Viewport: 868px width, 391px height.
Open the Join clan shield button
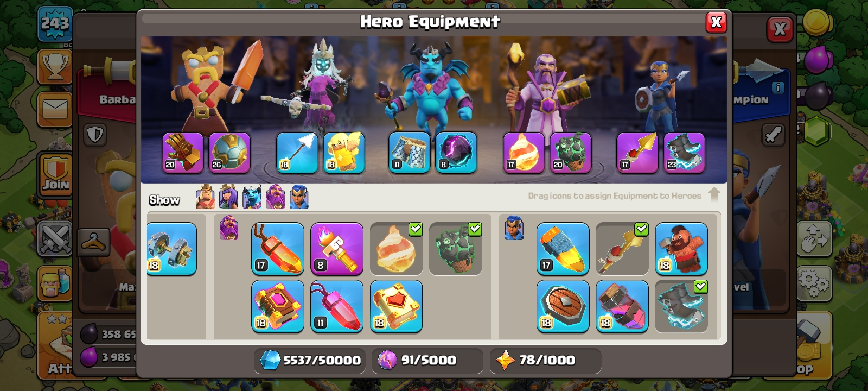(x=55, y=174)
